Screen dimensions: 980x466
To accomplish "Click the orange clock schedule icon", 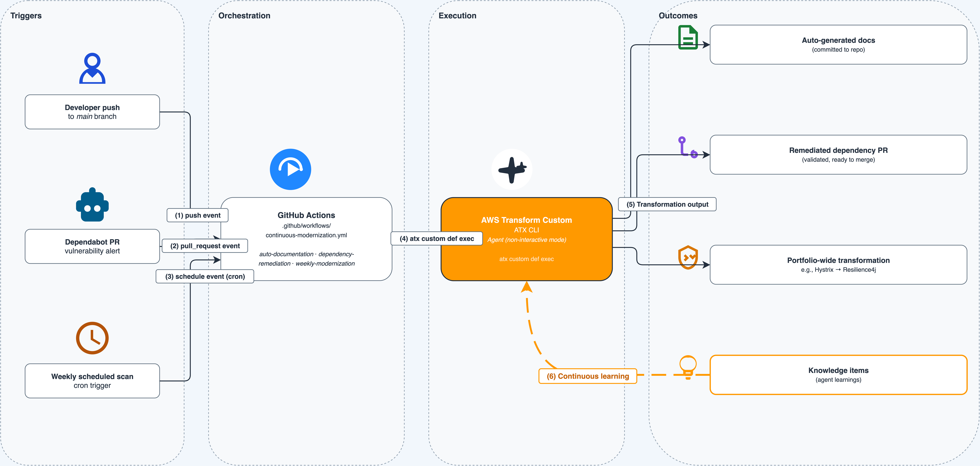I will click(x=92, y=338).
